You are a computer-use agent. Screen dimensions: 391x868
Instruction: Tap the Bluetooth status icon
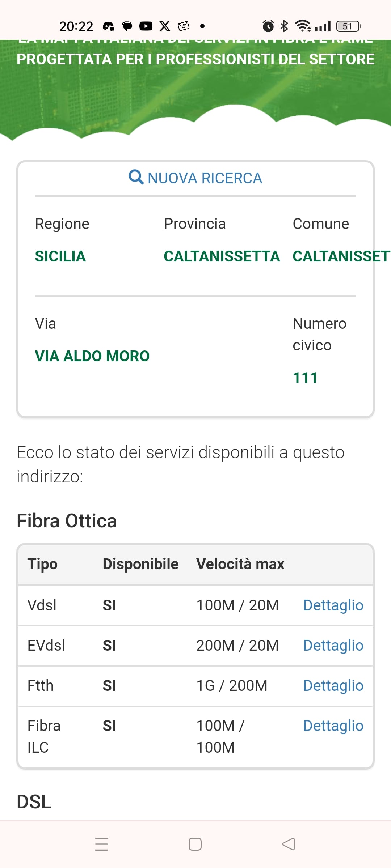(x=285, y=26)
